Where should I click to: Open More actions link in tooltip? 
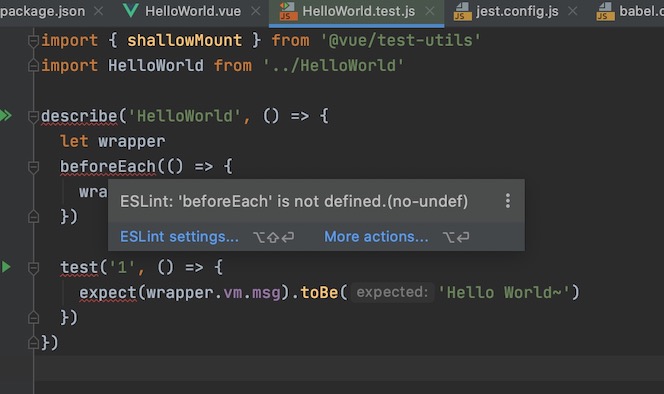point(376,236)
